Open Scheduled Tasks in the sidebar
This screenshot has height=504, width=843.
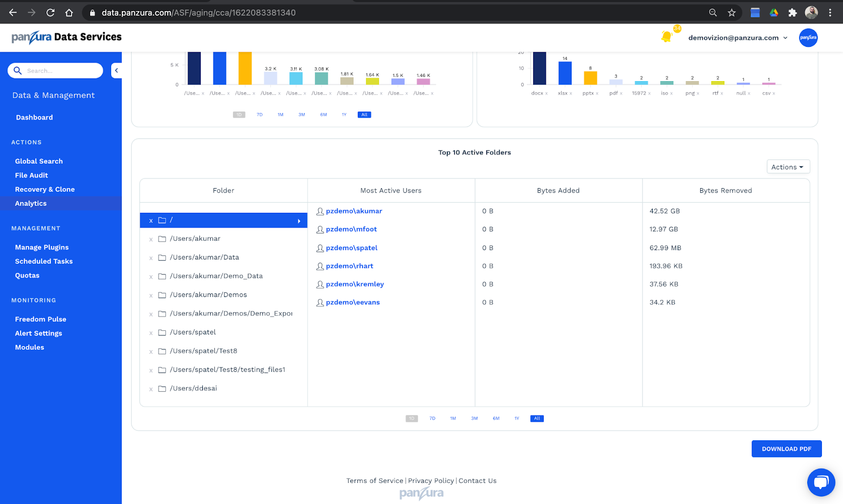click(44, 261)
